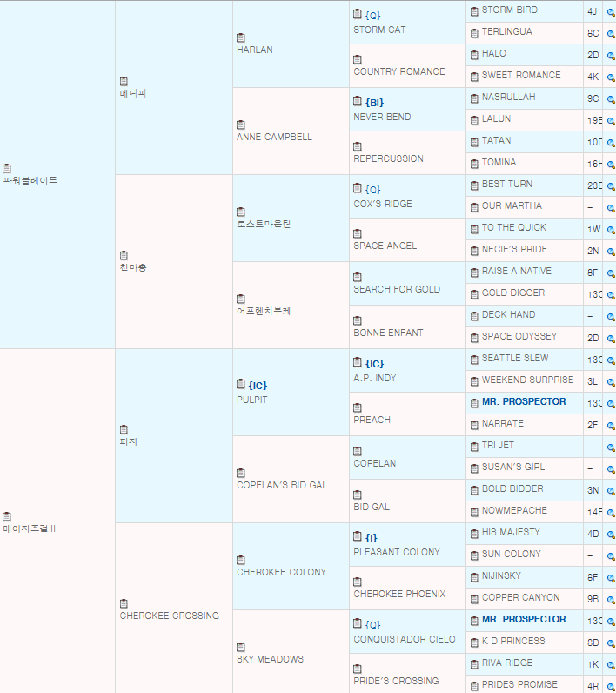Open MR. PROSPECTOR link under PREACH
This screenshot has width=616, height=693.
pos(524,401)
